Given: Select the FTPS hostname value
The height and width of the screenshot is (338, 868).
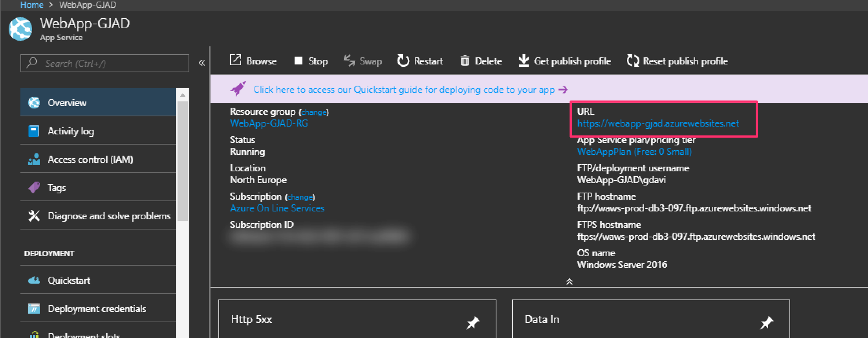Looking at the screenshot, I should pyautogui.click(x=696, y=237).
